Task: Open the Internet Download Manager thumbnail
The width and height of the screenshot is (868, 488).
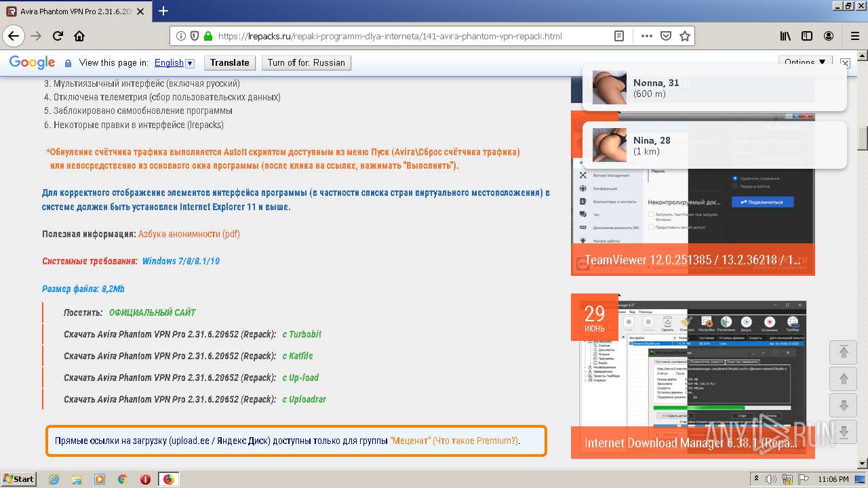Action: pos(693,375)
